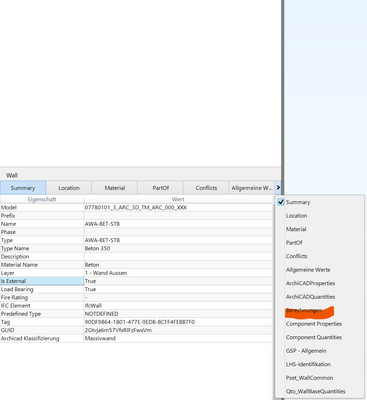367x400 pixels.
Task: Open the Material tab
Action: [x=115, y=188]
